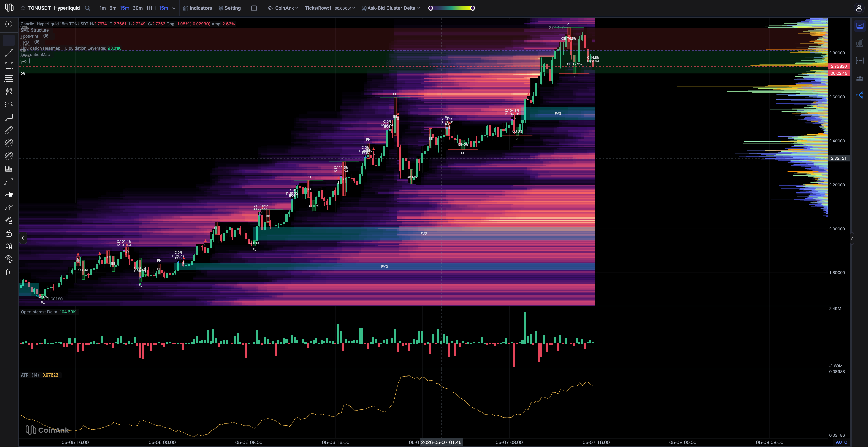This screenshot has width=868, height=447.
Task: Toggle magnet snap mode
Action: click(x=9, y=246)
